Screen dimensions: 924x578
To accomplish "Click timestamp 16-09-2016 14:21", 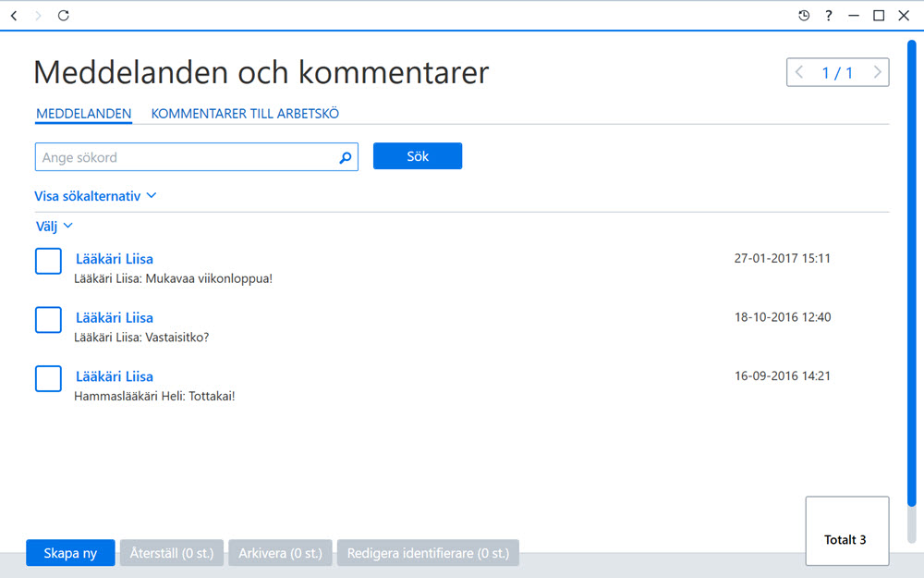I will [783, 376].
